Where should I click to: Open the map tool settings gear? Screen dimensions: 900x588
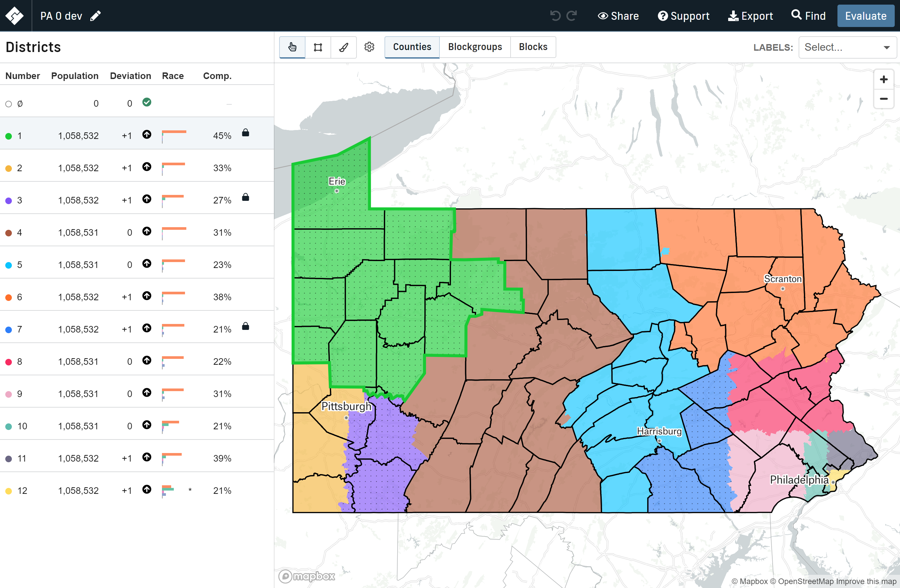point(369,47)
